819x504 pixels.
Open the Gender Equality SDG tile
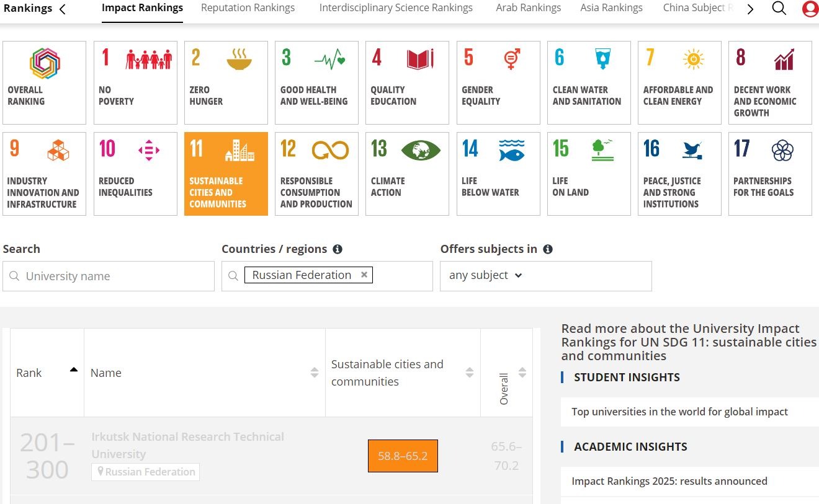click(x=498, y=82)
